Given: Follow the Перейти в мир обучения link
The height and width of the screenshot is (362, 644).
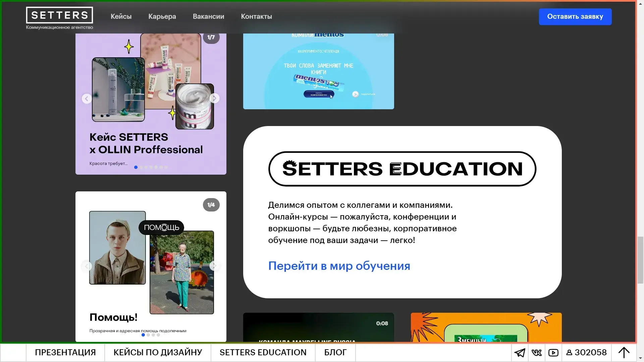Looking at the screenshot, I should pyautogui.click(x=339, y=266).
